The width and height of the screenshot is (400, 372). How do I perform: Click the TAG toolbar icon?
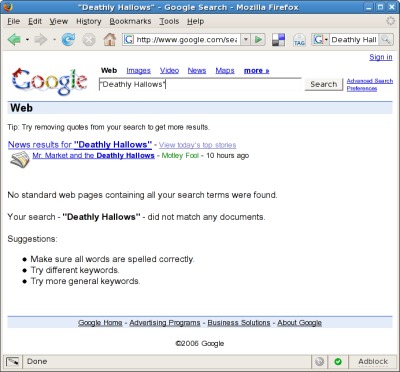pyautogui.click(x=299, y=40)
